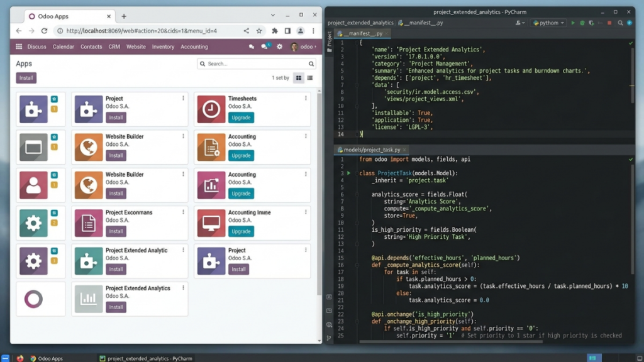Switch Apps to kanban view
Viewport: 644px width, 362px height.
click(x=299, y=77)
